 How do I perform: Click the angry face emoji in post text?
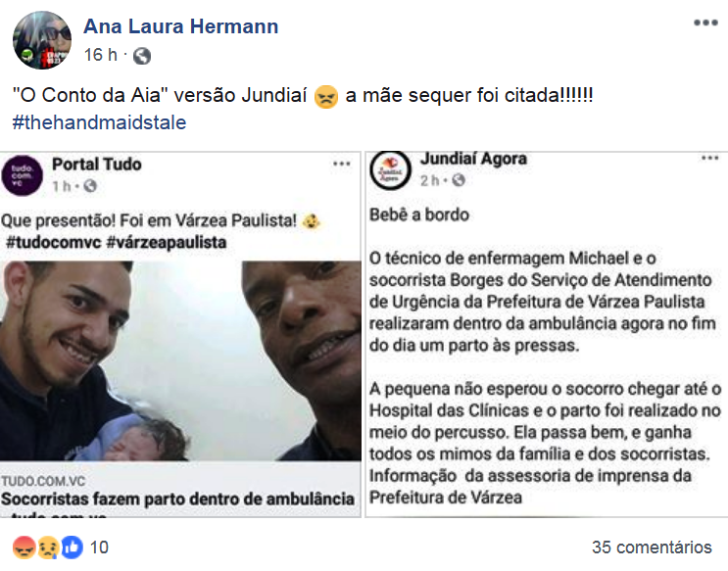pos(326,97)
